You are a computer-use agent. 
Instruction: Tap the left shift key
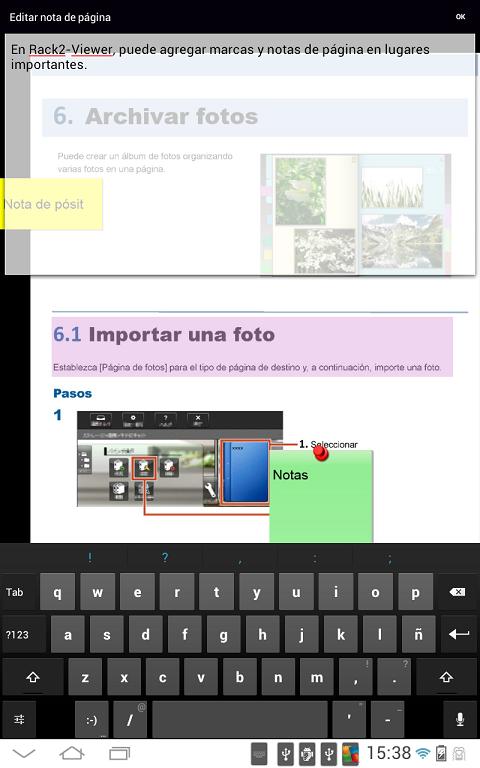tap(32, 677)
